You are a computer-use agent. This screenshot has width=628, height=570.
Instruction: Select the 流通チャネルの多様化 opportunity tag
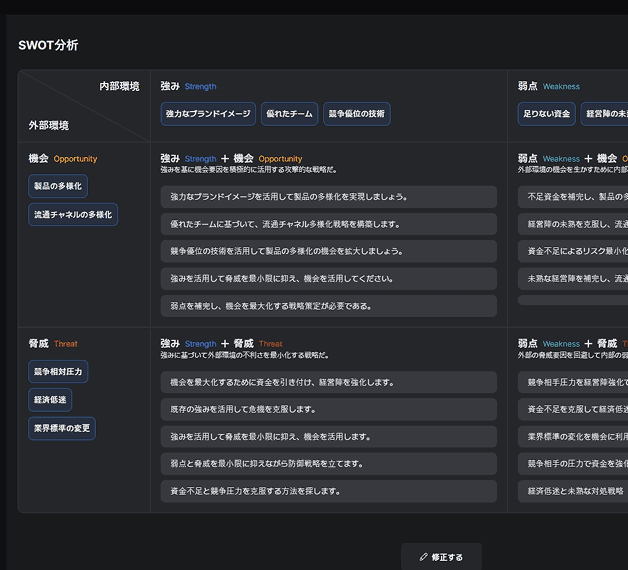click(73, 215)
